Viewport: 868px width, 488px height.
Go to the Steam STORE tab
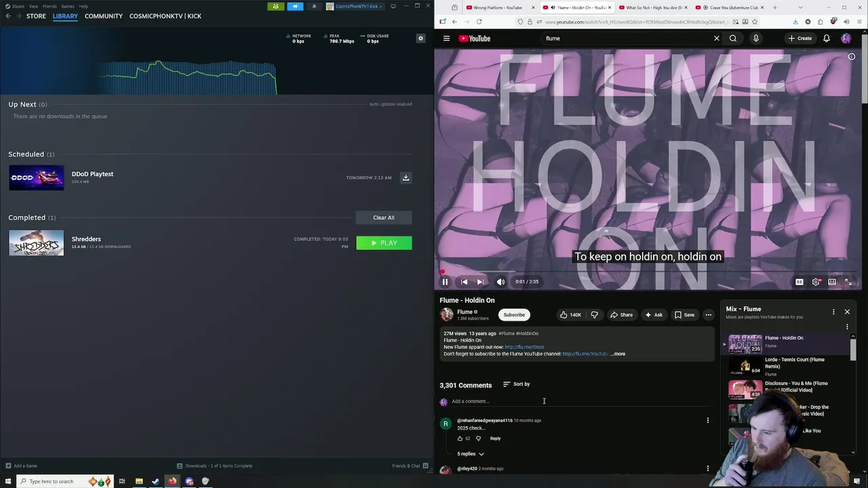click(36, 16)
